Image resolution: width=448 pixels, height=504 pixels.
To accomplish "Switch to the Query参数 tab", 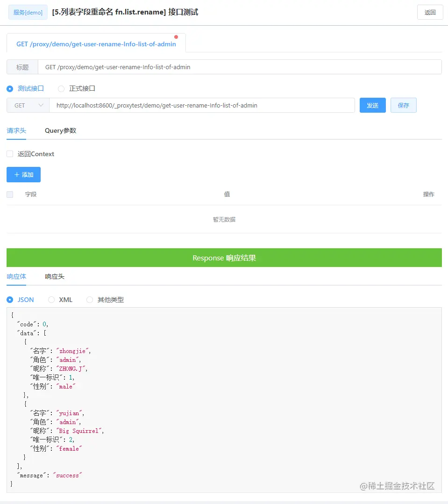I will pyautogui.click(x=60, y=130).
